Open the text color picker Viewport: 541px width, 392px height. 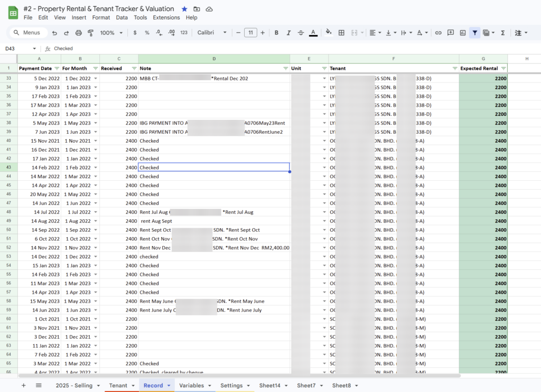pyautogui.click(x=313, y=32)
